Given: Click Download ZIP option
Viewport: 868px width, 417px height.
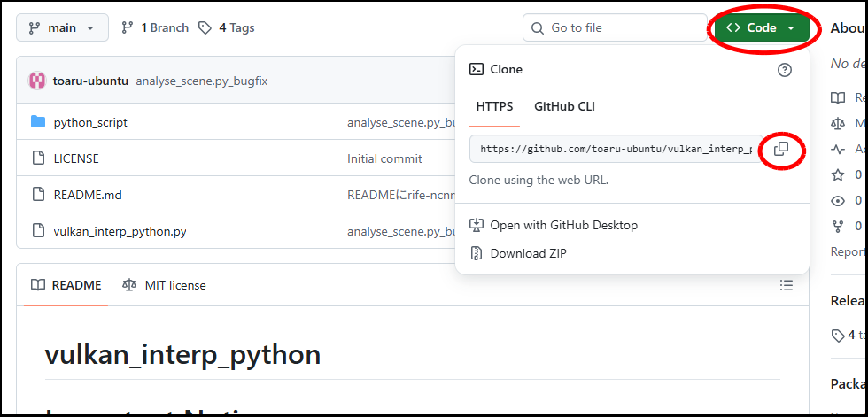Looking at the screenshot, I should tap(528, 253).
